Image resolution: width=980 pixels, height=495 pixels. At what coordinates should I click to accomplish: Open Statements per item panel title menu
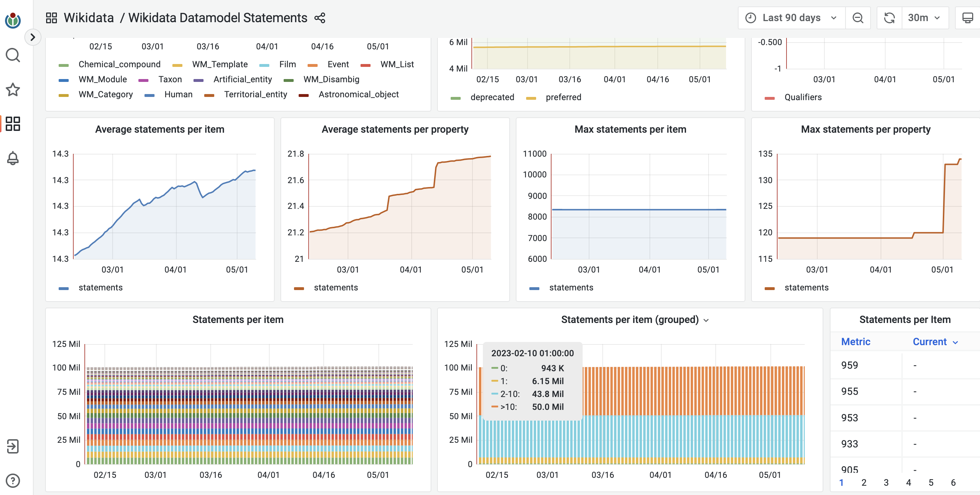click(x=238, y=320)
